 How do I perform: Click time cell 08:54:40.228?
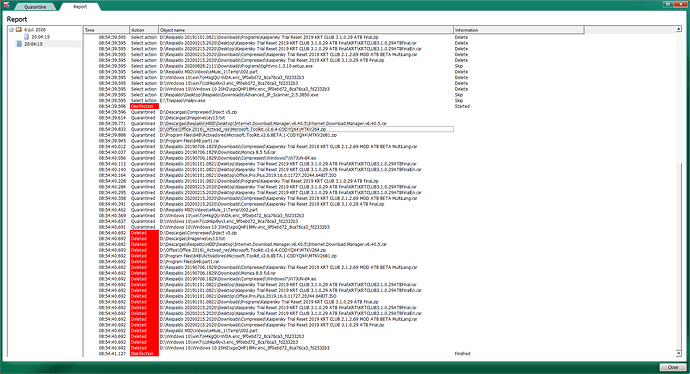coord(112,181)
